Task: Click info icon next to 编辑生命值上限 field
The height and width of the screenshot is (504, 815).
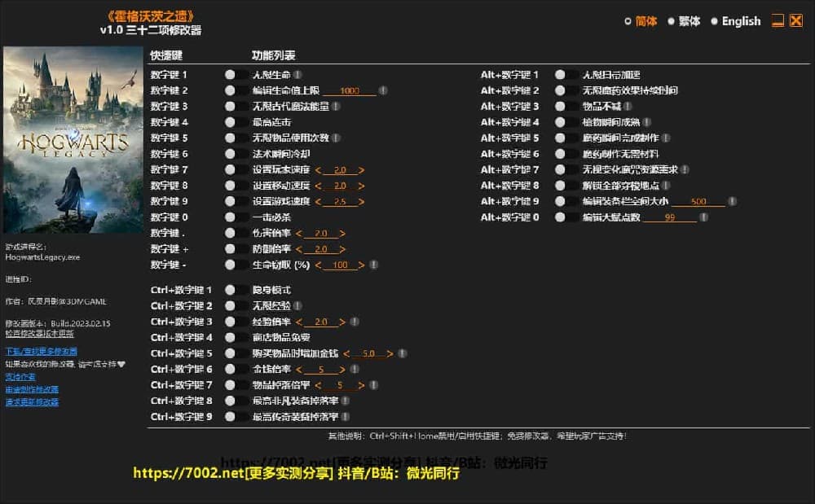Action: 383,90
